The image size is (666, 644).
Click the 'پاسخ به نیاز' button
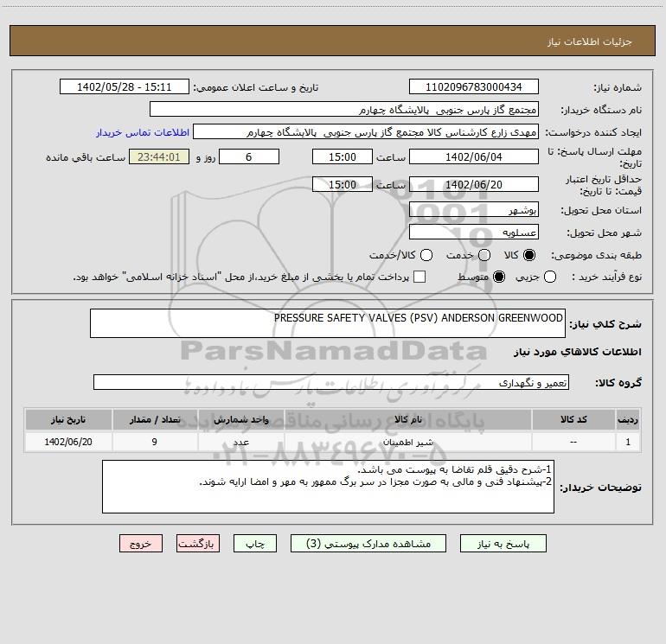click(x=503, y=544)
